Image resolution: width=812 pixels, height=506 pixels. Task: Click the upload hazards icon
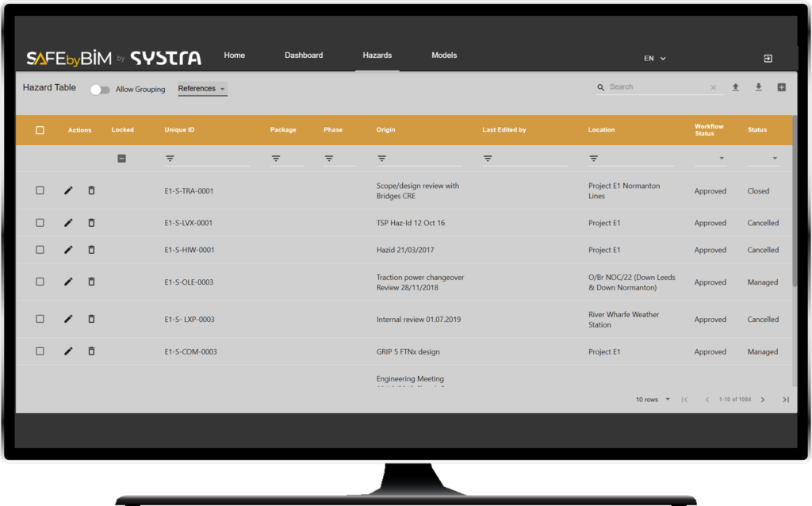(x=735, y=87)
